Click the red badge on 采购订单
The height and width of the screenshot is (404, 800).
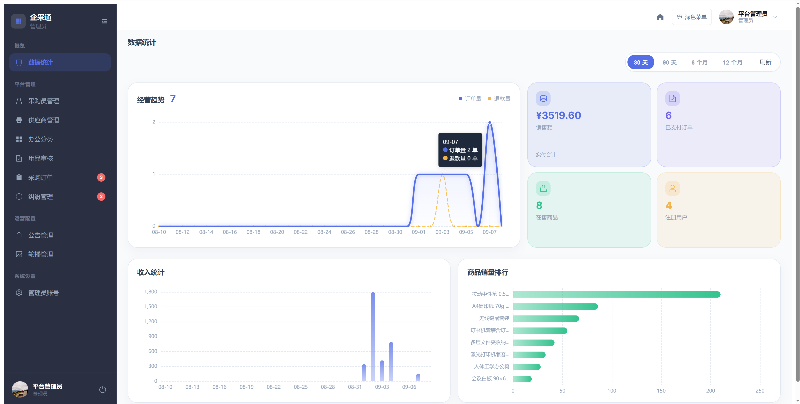click(101, 178)
